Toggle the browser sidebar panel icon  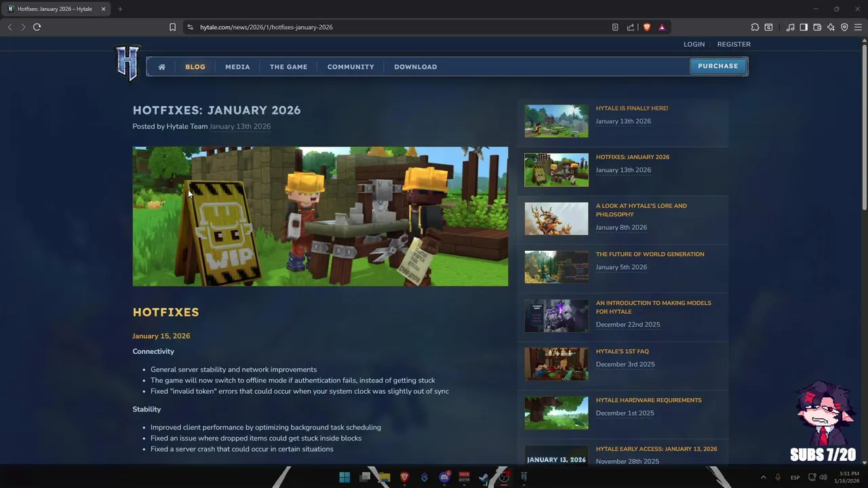804,27
